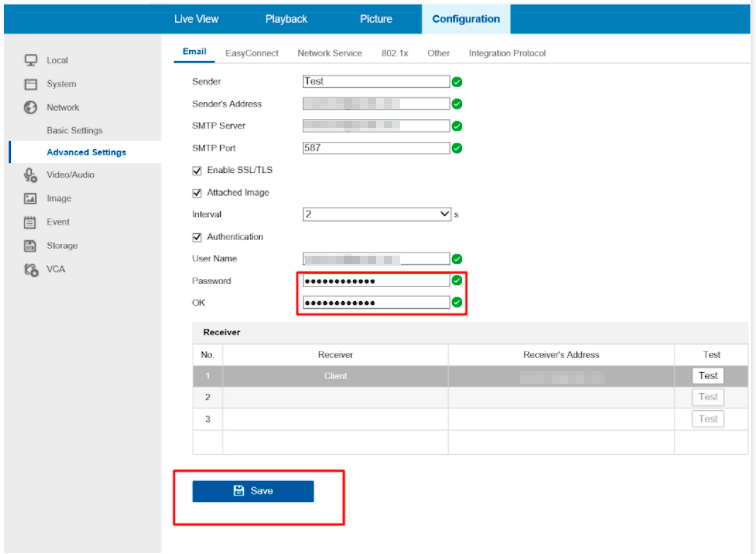Click the Sender name input field
The height and width of the screenshot is (554, 756).
(x=376, y=82)
